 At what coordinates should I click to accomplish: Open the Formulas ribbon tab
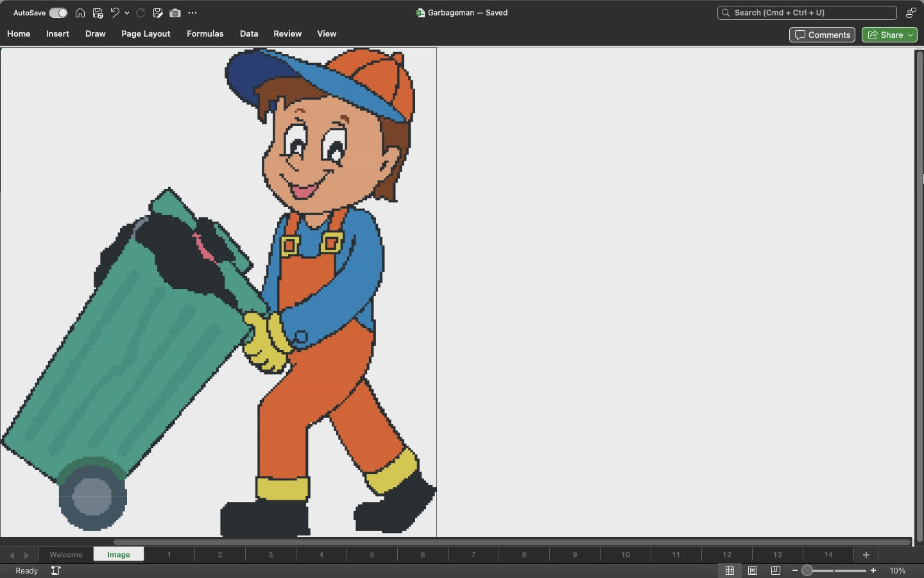[x=205, y=34]
